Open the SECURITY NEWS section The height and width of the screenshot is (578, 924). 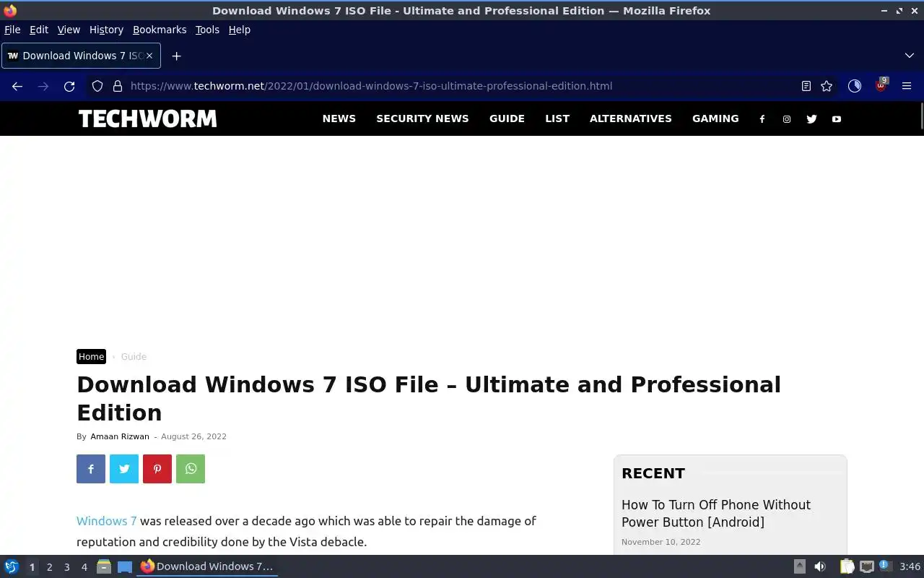[x=422, y=118]
